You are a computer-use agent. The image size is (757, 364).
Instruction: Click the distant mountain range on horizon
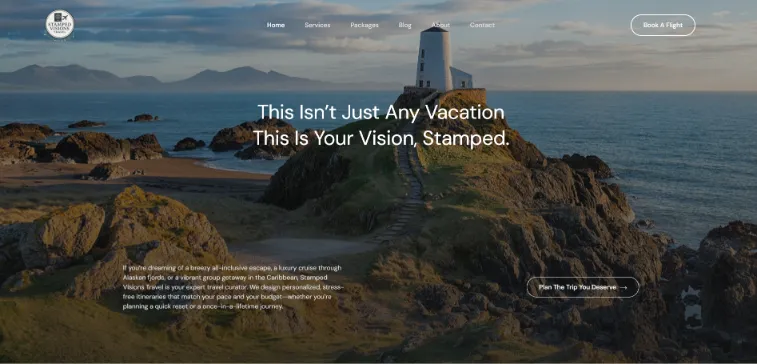coord(159,77)
